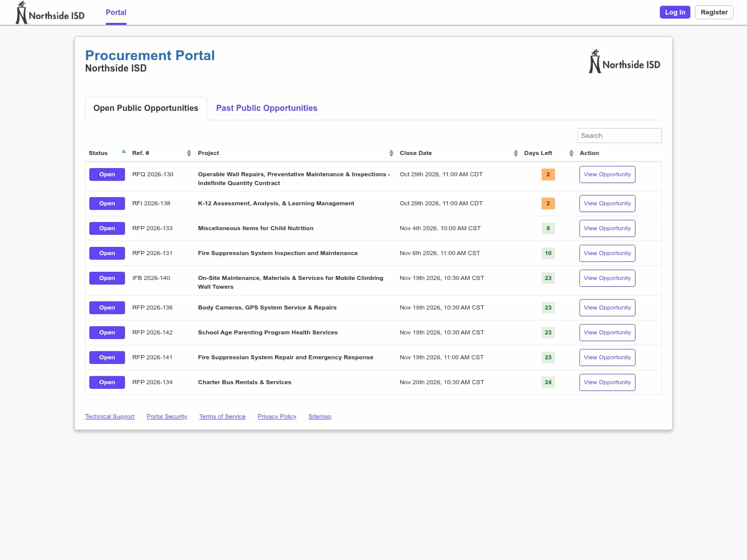The image size is (747, 560).
Task: View Opportunity for RFP 2026-133
Action: pyautogui.click(x=607, y=228)
